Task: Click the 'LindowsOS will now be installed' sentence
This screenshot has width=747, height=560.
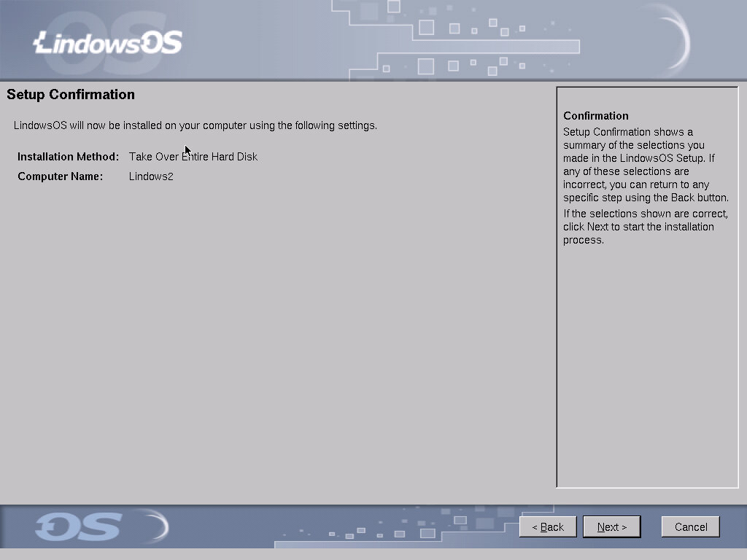Action: [x=196, y=125]
